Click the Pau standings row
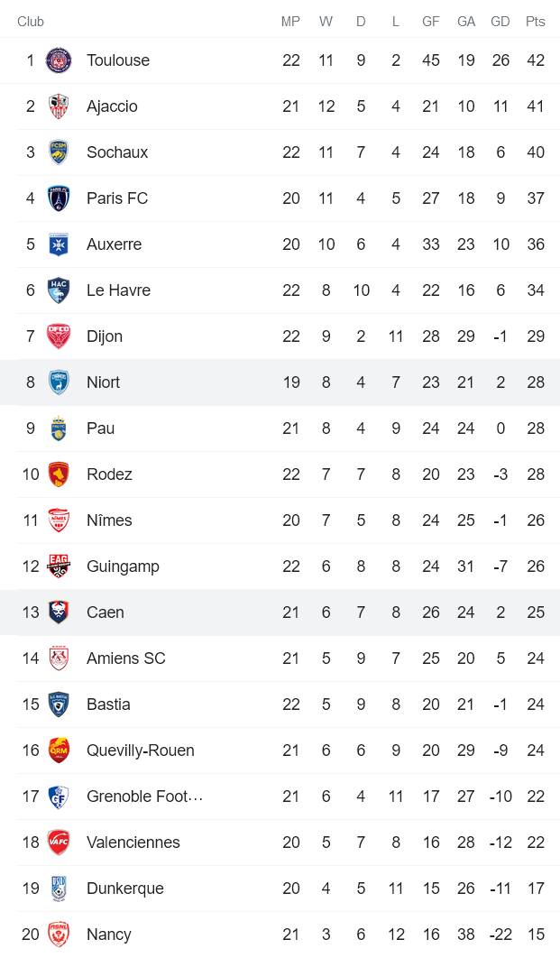Image resolution: width=560 pixels, height=967 pixels. point(280,428)
